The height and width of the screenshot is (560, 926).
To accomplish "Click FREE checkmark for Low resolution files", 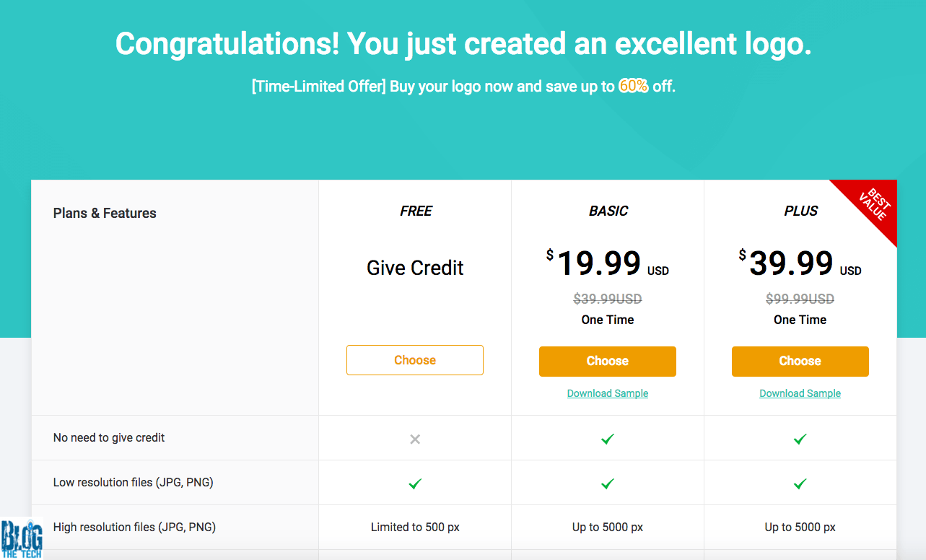I will pos(415,484).
